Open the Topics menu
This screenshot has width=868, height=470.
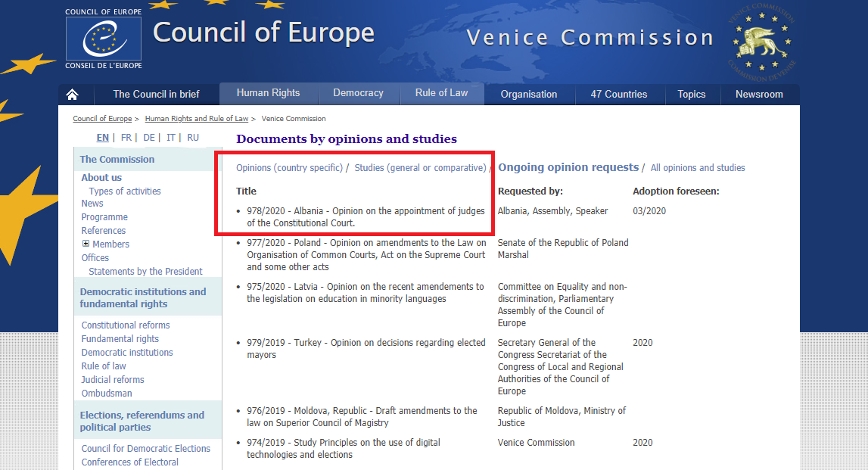click(692, 94)
